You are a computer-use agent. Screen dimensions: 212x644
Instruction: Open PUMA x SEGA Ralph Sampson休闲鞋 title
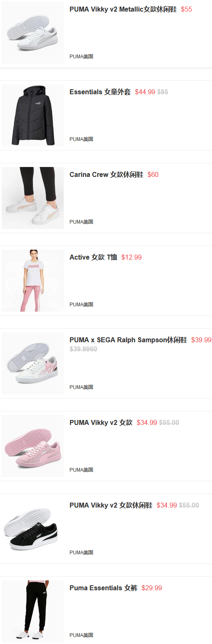(x=128, y=340)
